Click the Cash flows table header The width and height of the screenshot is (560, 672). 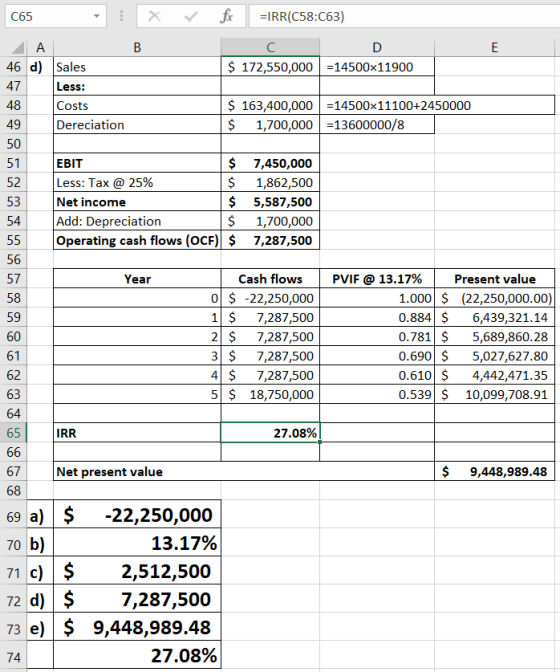270,279
